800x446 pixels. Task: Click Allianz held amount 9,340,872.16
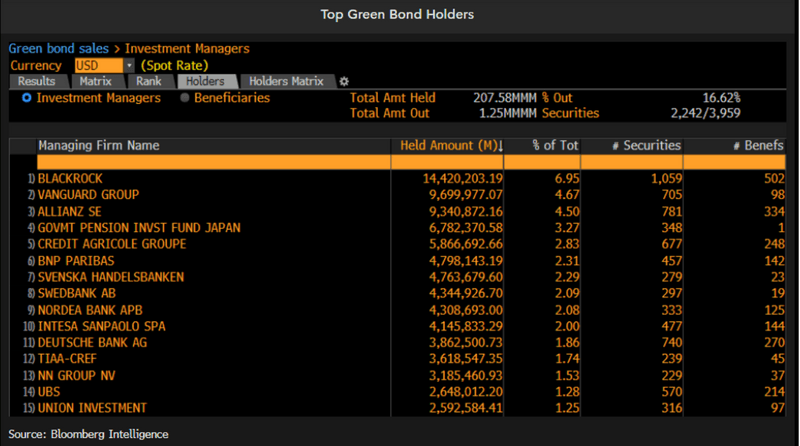pyautogui.click(x=466, y=211)
